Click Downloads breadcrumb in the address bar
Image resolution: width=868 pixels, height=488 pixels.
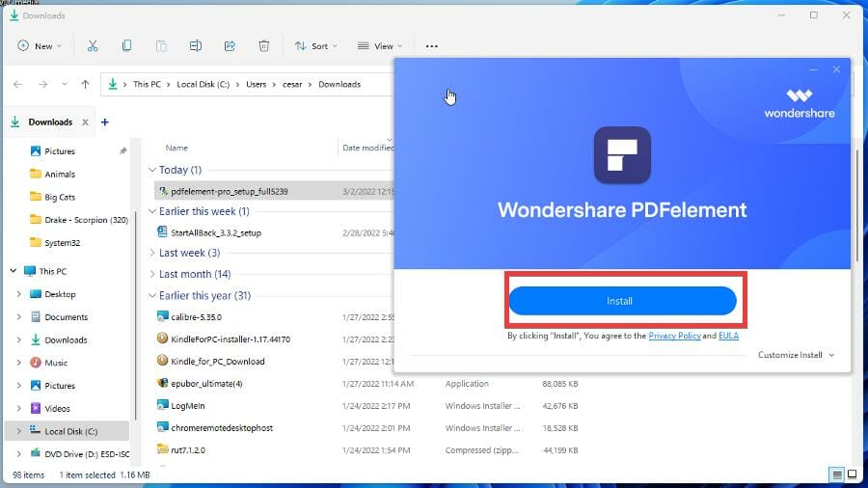(339, 84)
